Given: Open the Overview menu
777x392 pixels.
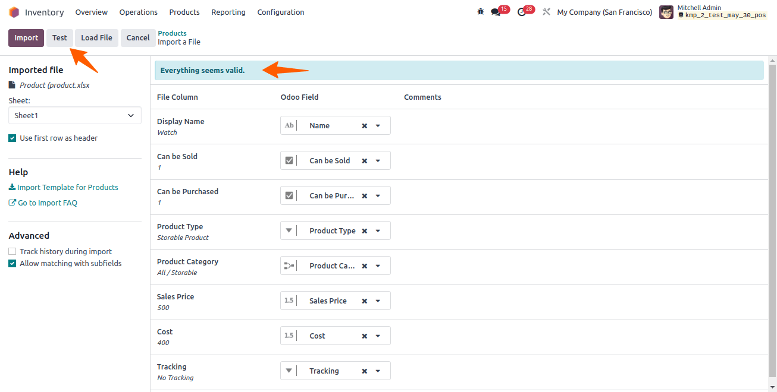Looking at the screenshot, I should pyautogui.click(x=91, y=12).
